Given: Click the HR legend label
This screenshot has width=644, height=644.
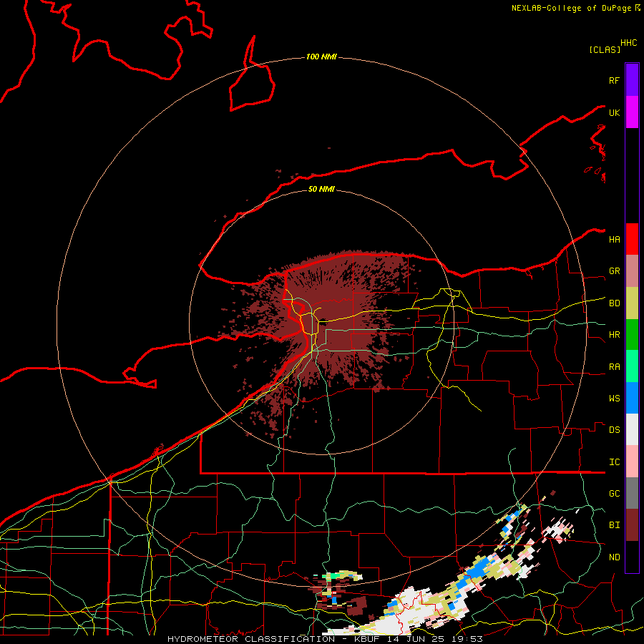Looking at the screenshot, I should [x=614, y=335].
